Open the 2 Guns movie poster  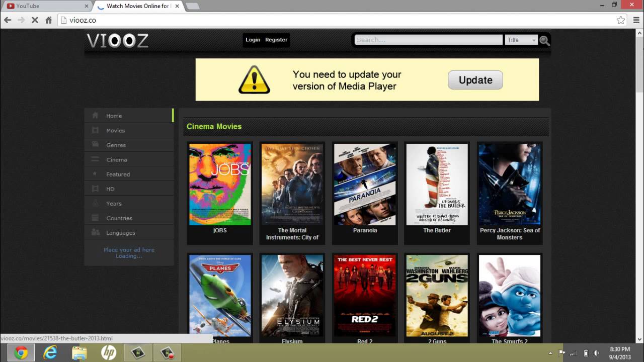click(437, 296)
